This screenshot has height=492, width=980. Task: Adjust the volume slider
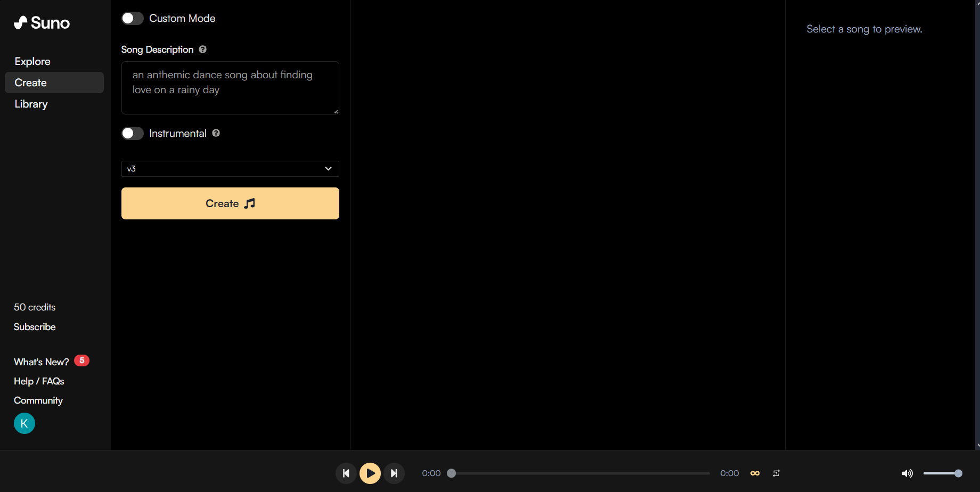pyautogui.click(x=942, y=473)
